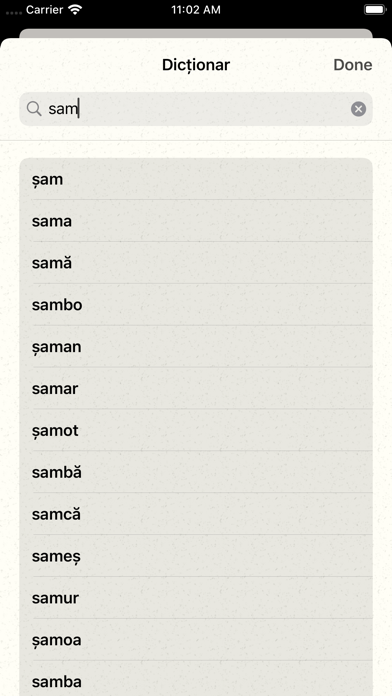Select the word "samba"
Image resolution: width=392 pixels, height=696 pixels.
pyautogui.click(x=196, y=678)
